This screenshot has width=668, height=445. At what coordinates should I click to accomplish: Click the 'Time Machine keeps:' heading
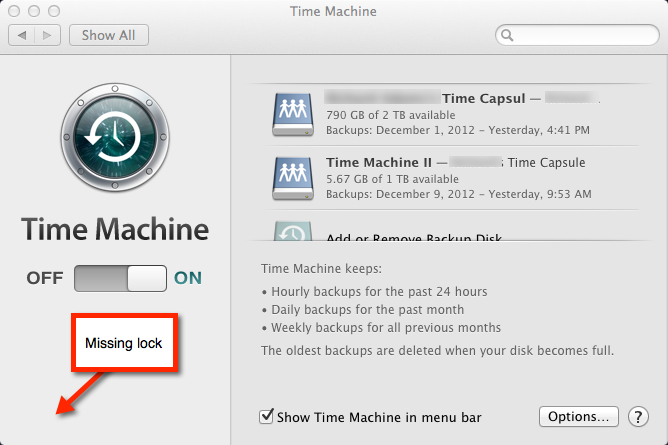(322, 269)
